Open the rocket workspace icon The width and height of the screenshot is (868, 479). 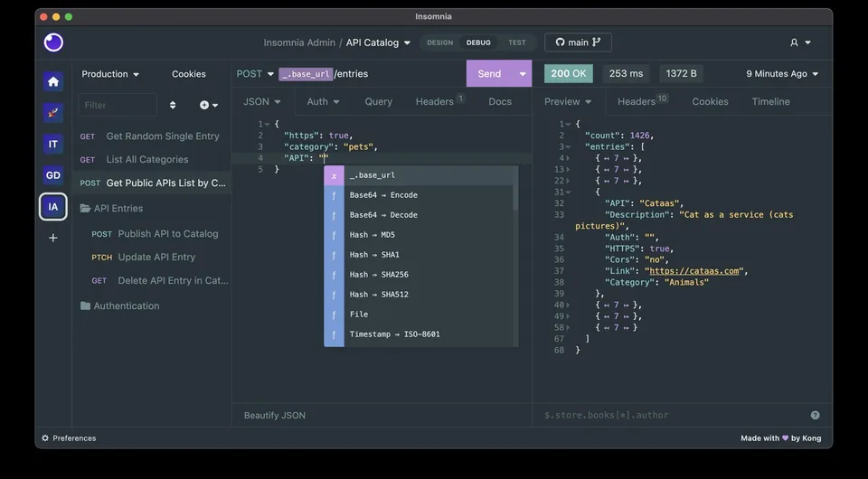point(53,113)
